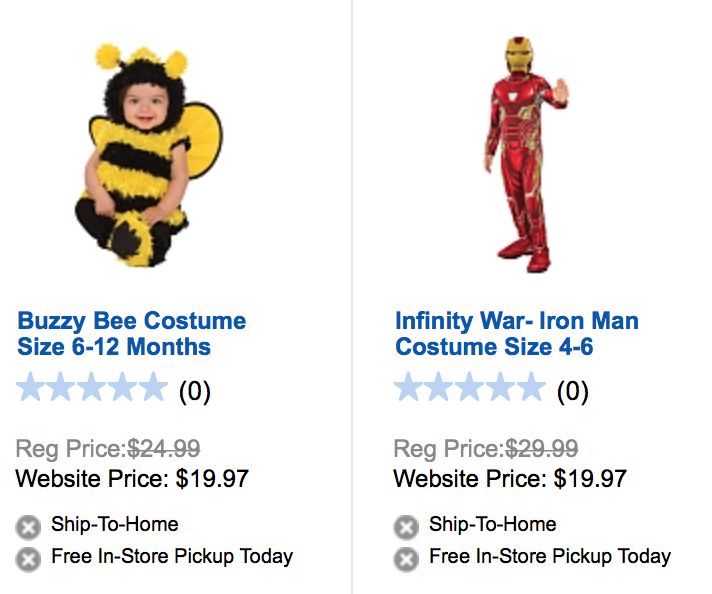Click the Ship-To-Home unavailable icon under Iron Man

(x=406, y=527)
